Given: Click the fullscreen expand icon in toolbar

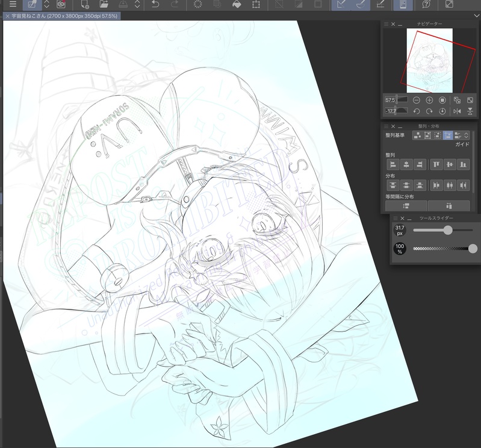Looking at the screenshot, I should 449,4.
